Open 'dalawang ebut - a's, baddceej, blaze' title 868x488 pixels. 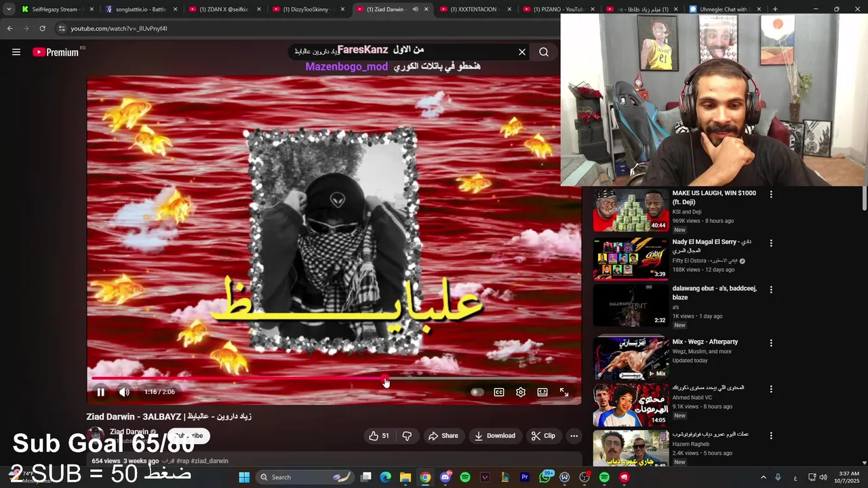(x=714, y=293)
